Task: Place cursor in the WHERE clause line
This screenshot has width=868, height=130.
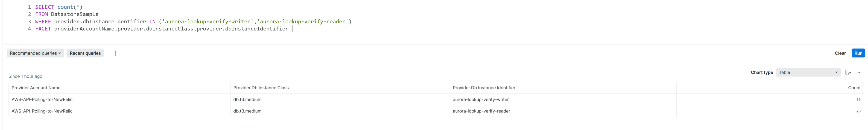Action: point(193,22)
